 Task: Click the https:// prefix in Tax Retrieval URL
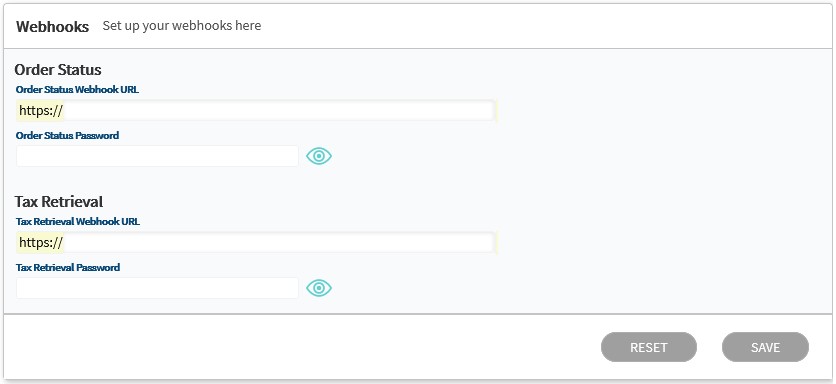click(41, 242)
